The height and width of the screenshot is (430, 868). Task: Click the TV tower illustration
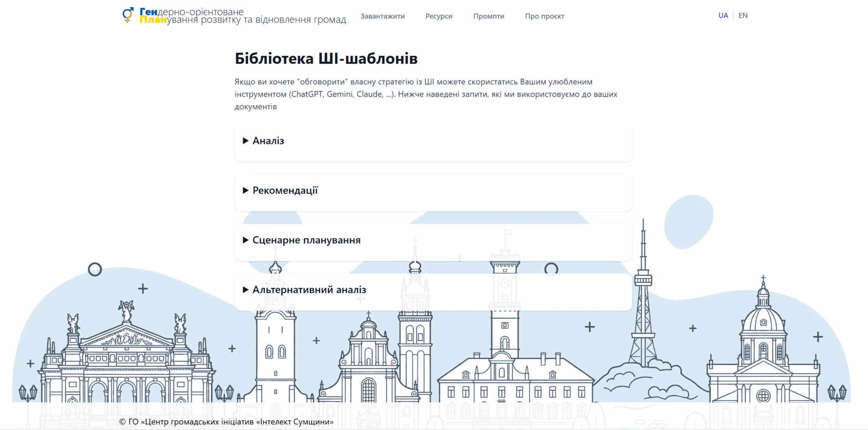pyautogui.click(x=643, y=305)
